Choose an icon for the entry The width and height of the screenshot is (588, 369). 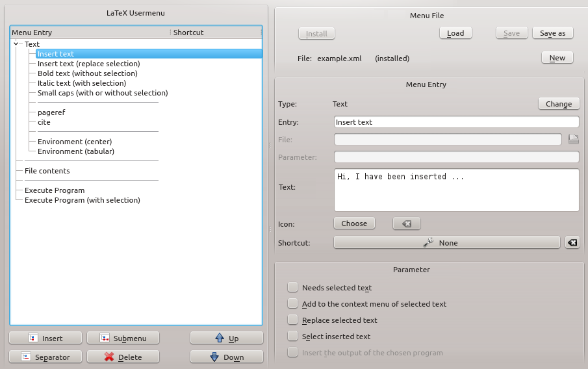(354, 223)
